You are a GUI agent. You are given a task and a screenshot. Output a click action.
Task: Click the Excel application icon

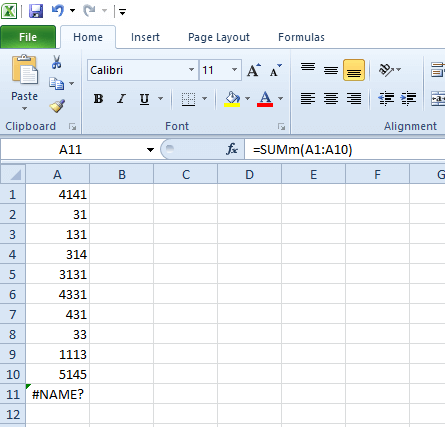tap(9, 11)
